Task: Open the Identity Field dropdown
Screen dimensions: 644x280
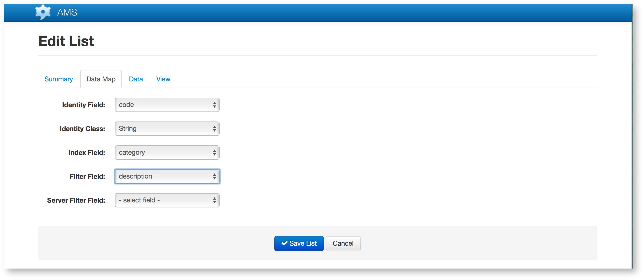Action: (x=163, y=105)
